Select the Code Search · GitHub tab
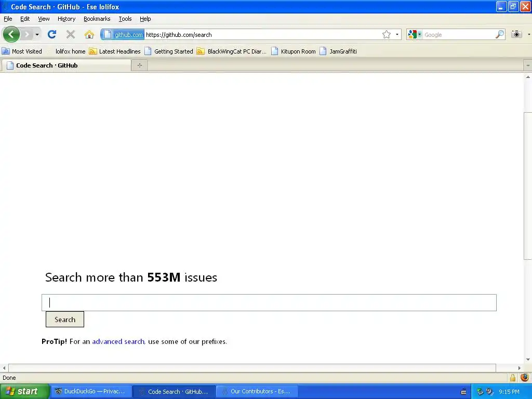This screenshot has width=532, height=399. [66, 65]
